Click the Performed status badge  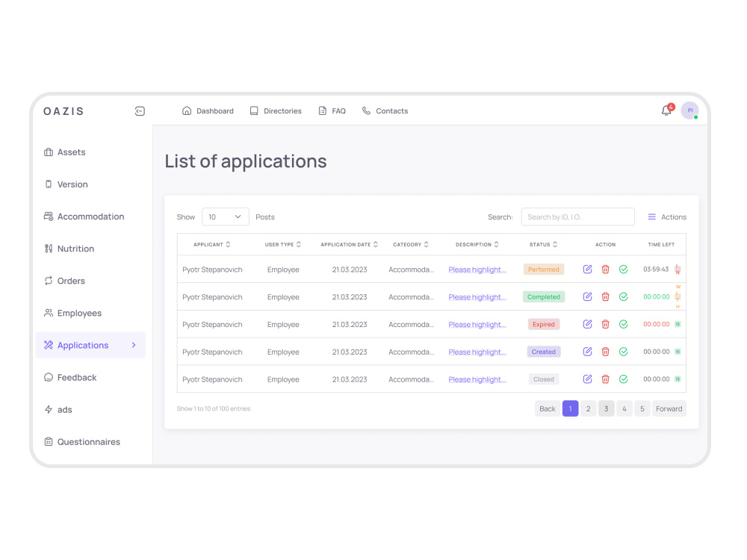click(544, 270)
